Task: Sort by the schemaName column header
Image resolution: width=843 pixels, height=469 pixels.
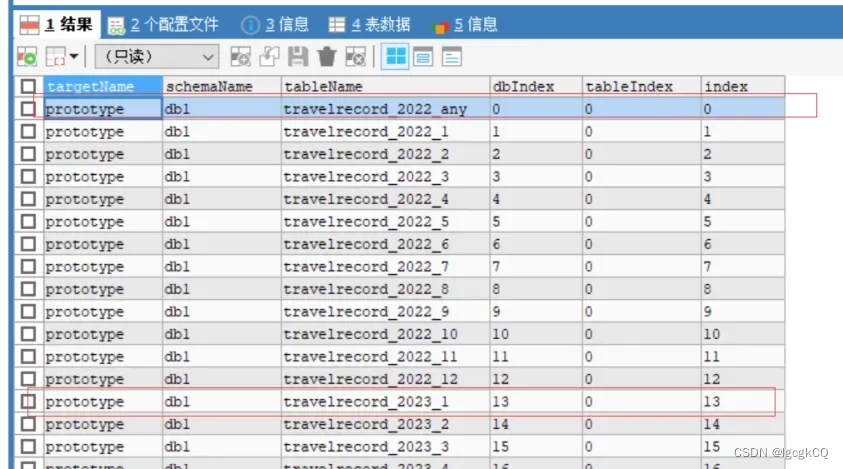Action: [222, 87]
